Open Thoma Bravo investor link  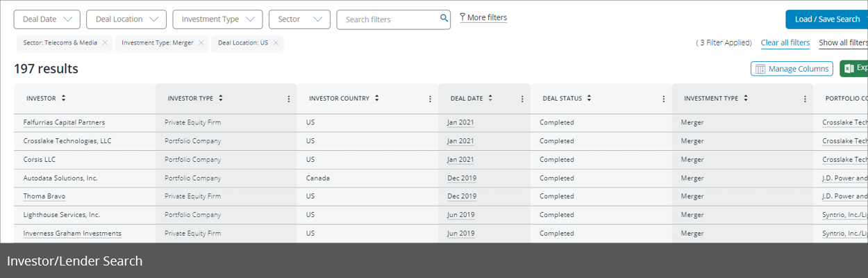pos(44,196)
